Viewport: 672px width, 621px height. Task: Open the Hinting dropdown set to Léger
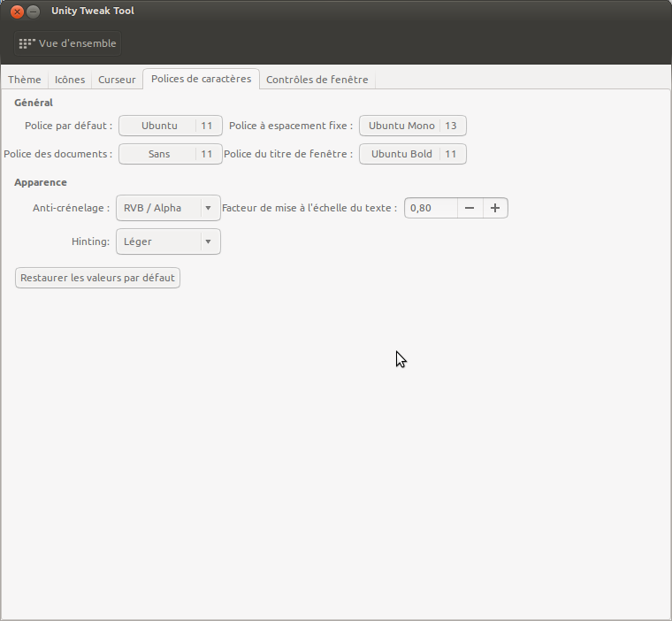click(168, 241)
